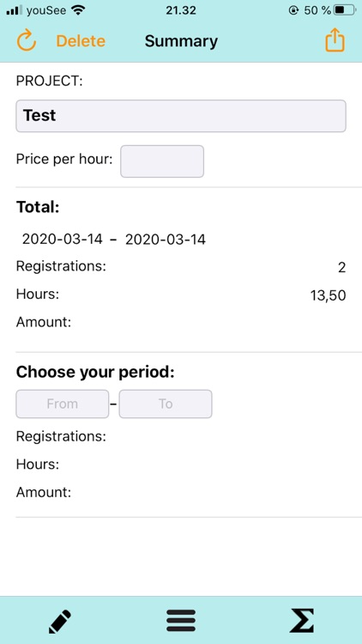Open the From date field
This screenshot has width=362, height=644.
coord(63,404)
